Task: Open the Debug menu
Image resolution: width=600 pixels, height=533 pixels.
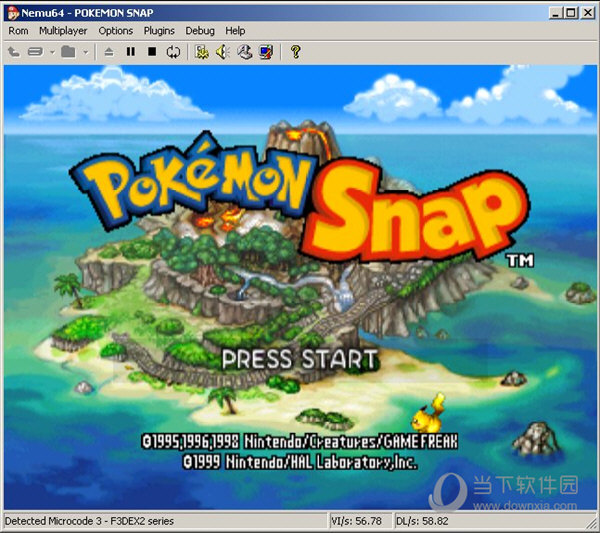Action: click(200, 31)
